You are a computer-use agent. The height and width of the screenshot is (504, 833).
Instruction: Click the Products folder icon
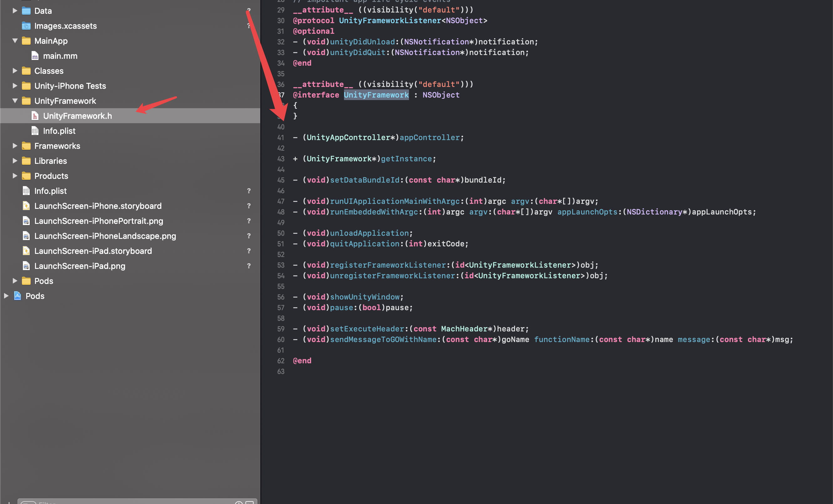pyautogui.click(x=26, y=176)
